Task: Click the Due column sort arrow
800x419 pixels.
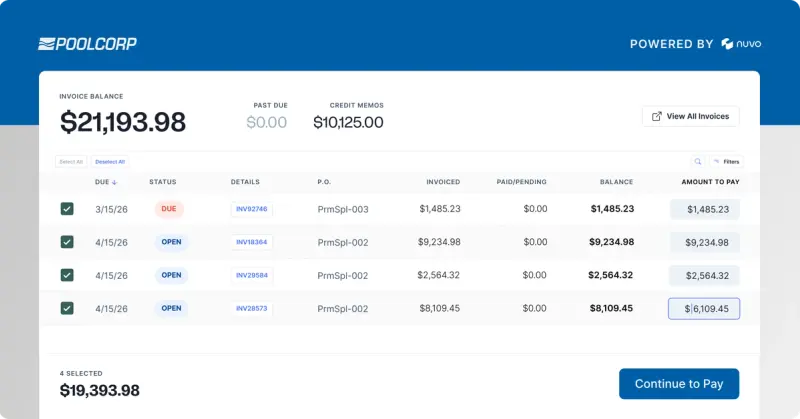Action: click(114, 182)
